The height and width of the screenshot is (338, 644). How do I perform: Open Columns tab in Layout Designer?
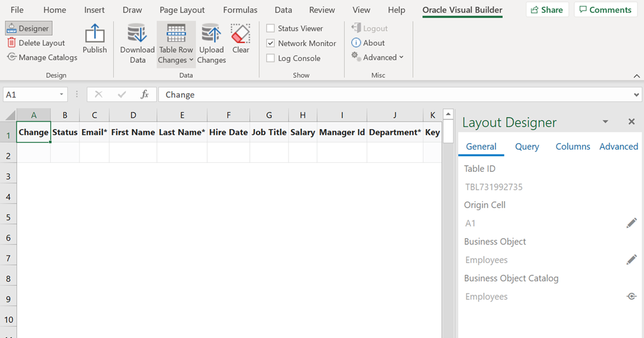point(573,146)
